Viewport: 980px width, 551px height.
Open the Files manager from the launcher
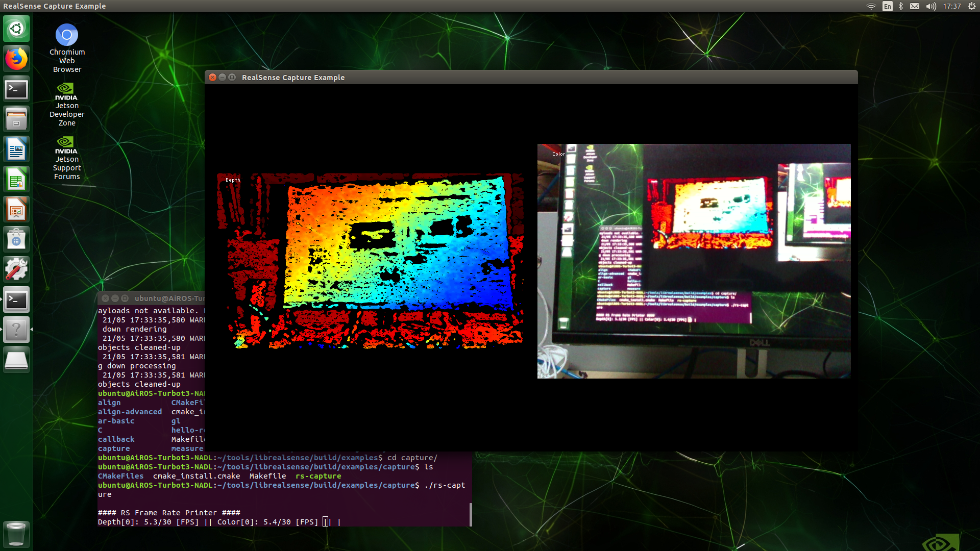(16, 118)
